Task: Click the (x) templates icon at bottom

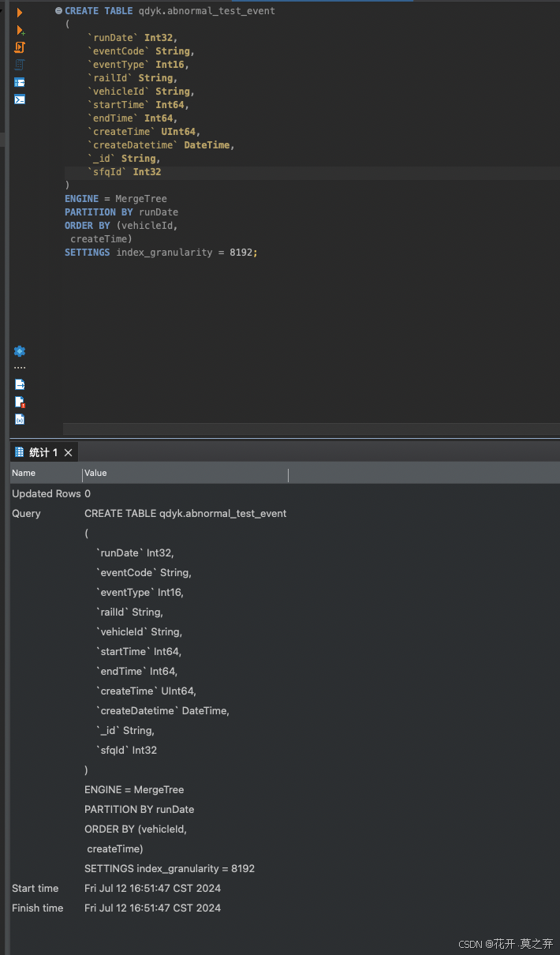Action: pos(20,419)
